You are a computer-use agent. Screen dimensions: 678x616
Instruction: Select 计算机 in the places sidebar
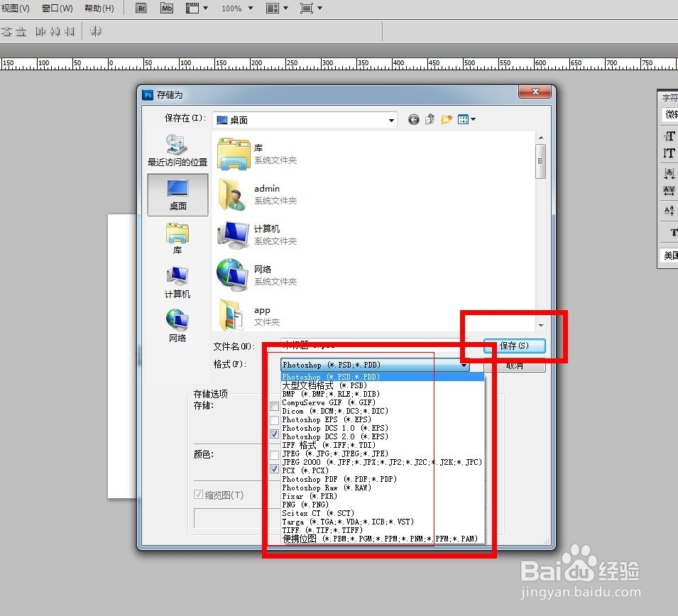[x=177, y=282]
